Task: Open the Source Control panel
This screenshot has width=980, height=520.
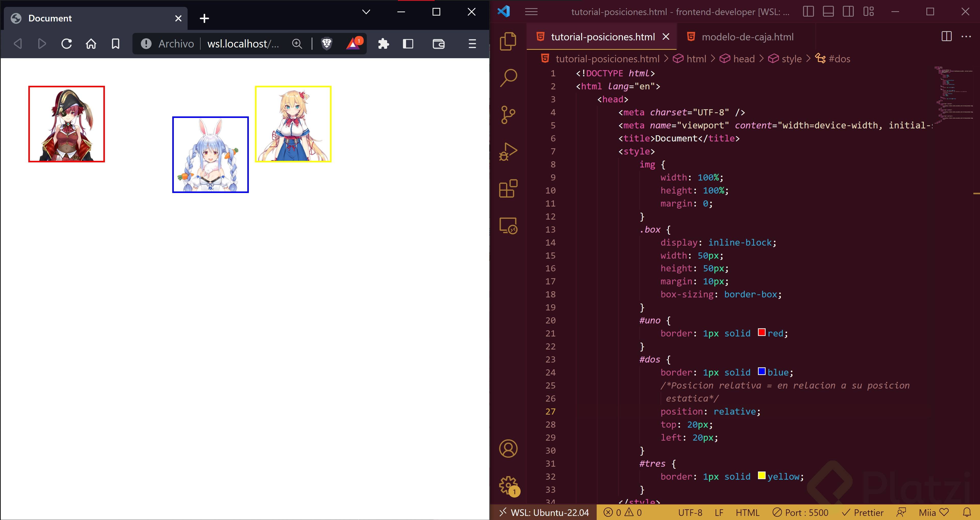Action: point(508,114)
